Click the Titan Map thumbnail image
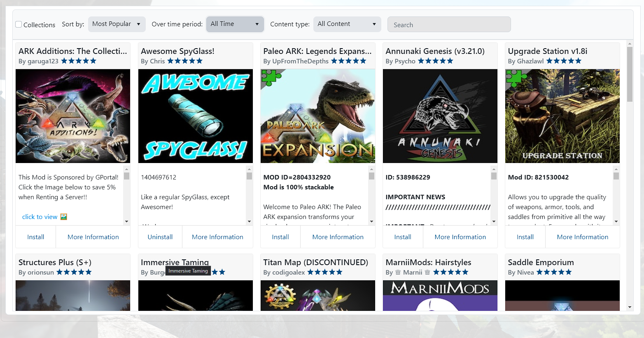The height and width of the screenshot is (338, 644). (x=318, y=296)
